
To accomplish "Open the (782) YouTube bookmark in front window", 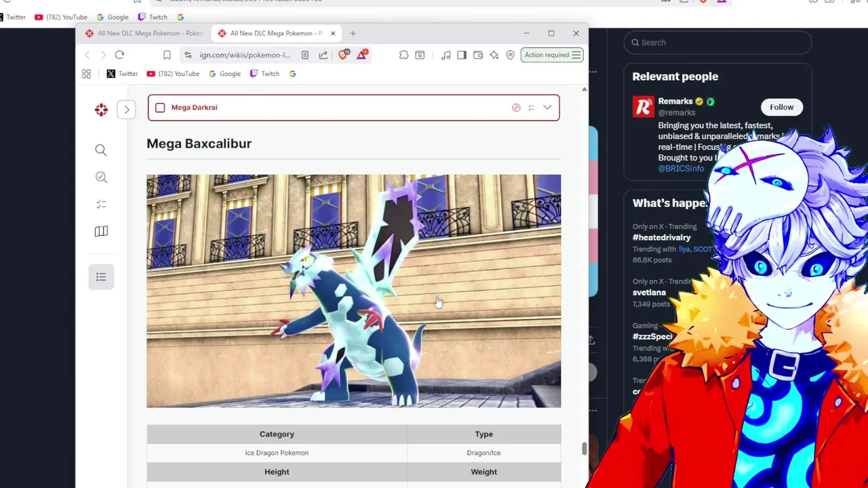I will coord(173,74).
